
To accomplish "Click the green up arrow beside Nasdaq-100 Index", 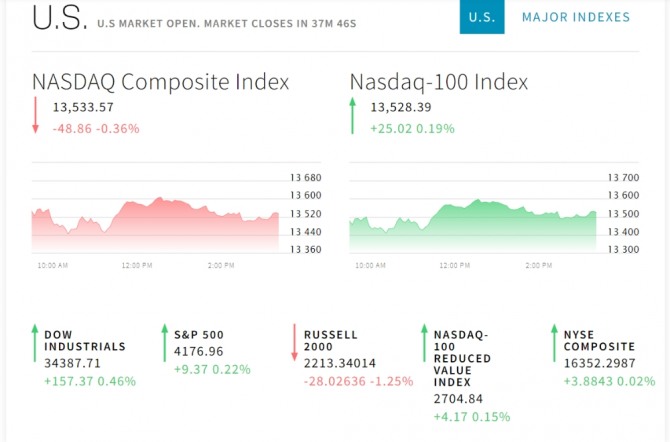I will click(x=353, y=116).
